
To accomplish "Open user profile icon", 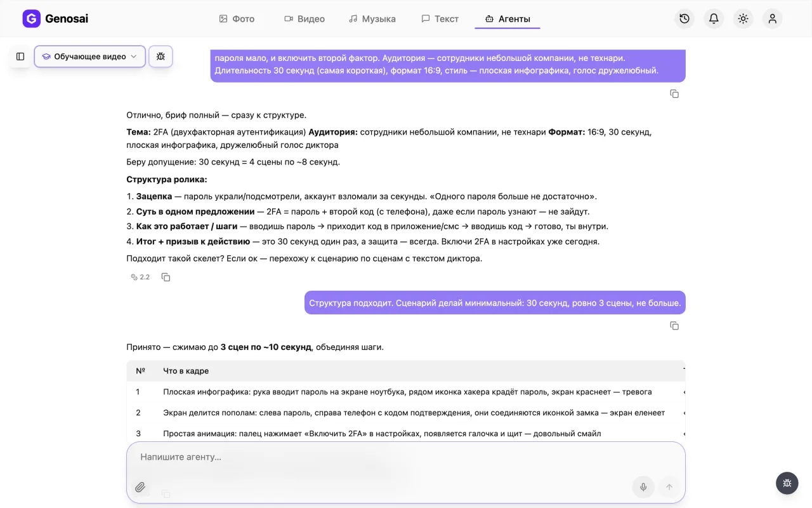I will [x=772, y=18].
